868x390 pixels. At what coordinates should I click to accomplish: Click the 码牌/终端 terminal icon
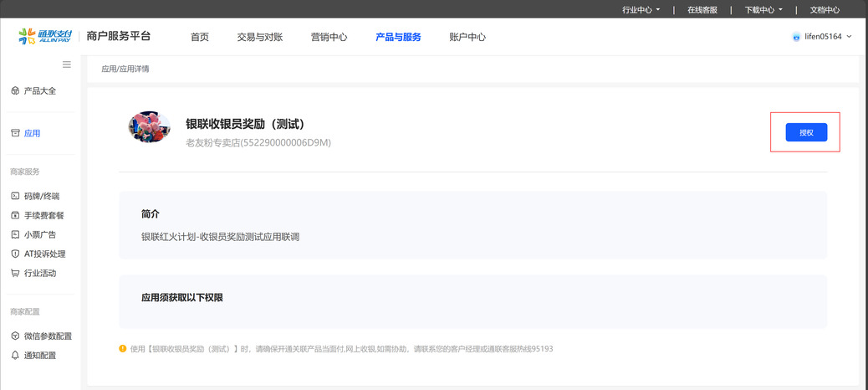pos(16,196)
